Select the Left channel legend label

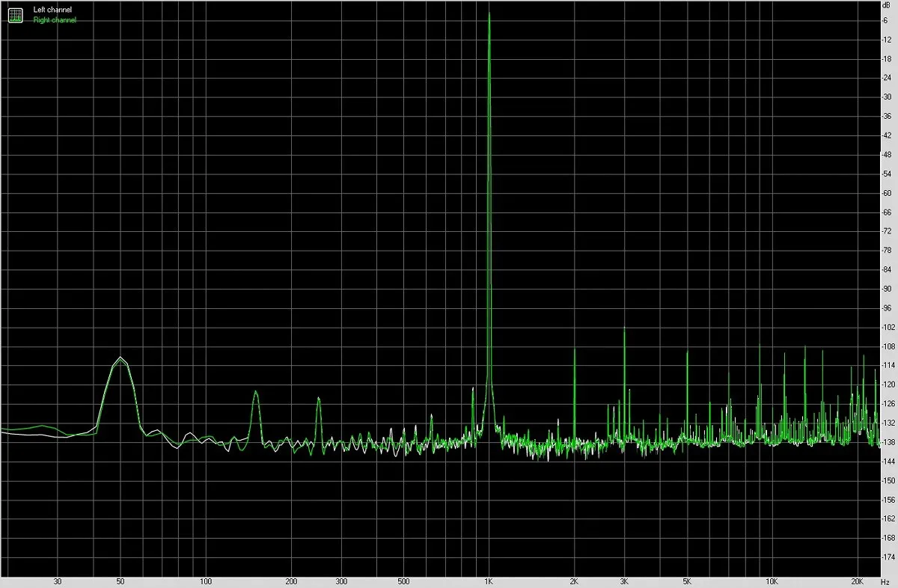click(x=52, y=10)
